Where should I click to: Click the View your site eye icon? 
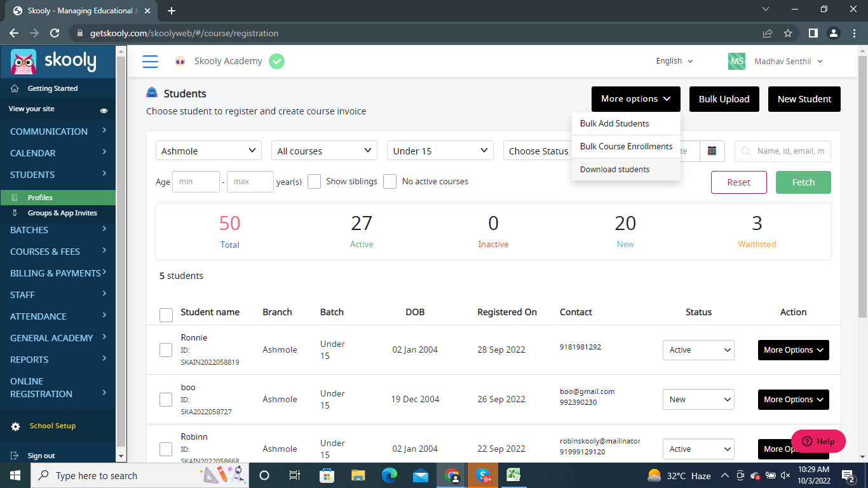pos(104,111)
